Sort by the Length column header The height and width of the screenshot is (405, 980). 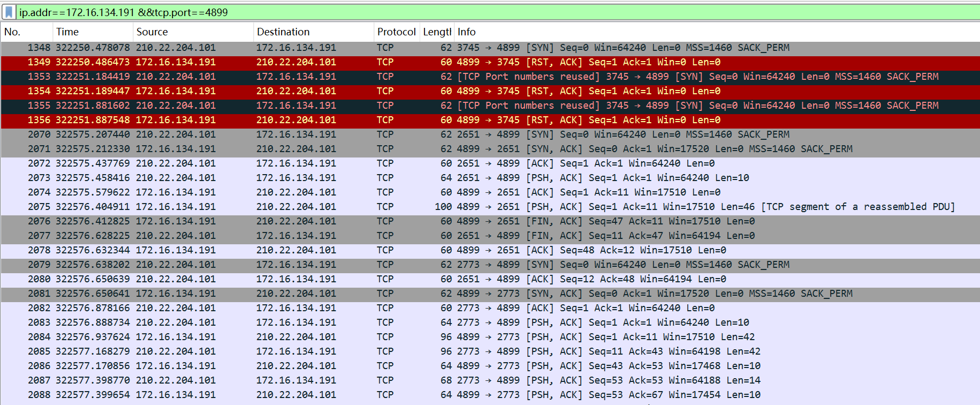pos(437,32)
